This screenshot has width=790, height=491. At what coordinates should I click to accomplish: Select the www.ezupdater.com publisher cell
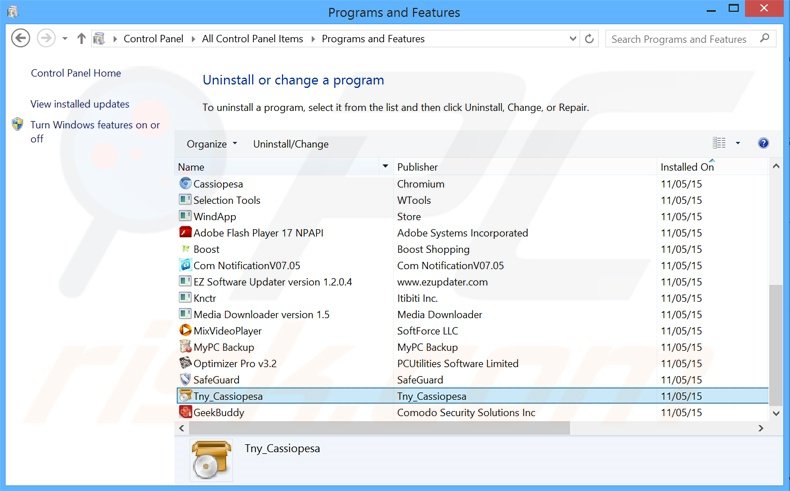[442, 282]
